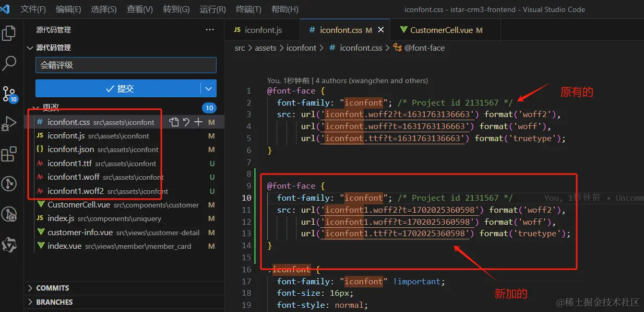The height and width of the screenshot is (312, 644).
Task: Click the JS icon on iconfont.js tab
Action: pyautogui.click(x=237, y=30)
